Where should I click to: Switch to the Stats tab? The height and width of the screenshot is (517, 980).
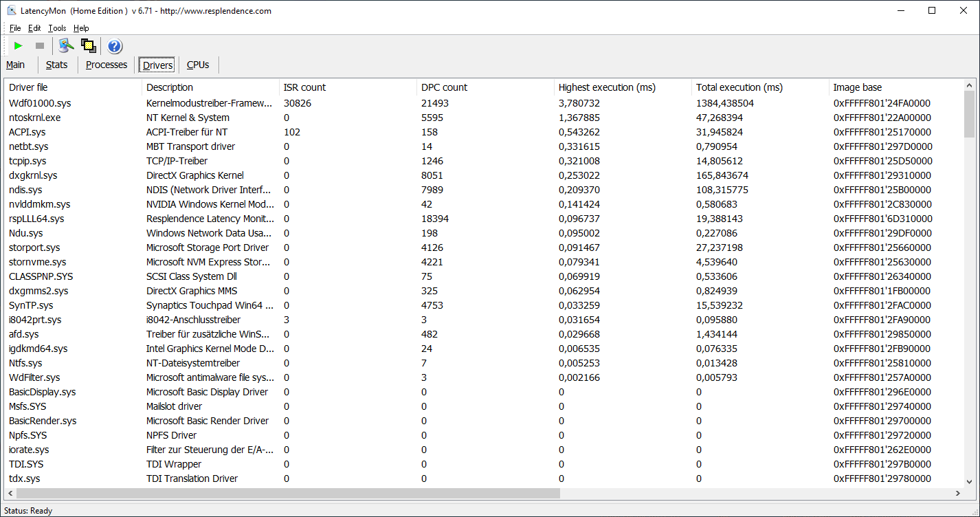click(57, 65)
